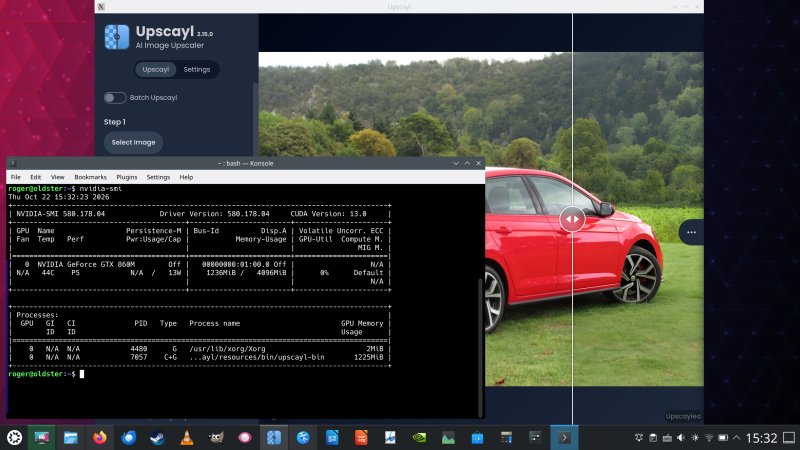Click the 15:32 clock in the panel
800x450 pixels.
pos(761,438)
